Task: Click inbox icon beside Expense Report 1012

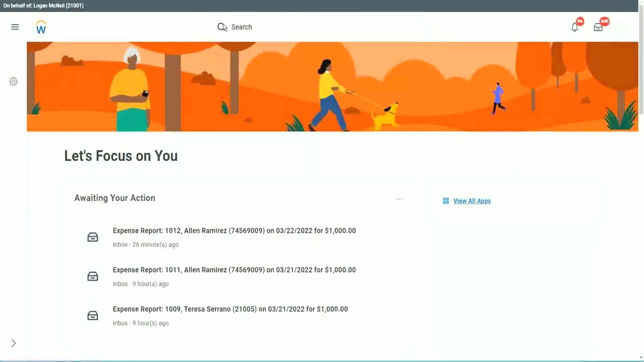Action: tap(93, 237)
